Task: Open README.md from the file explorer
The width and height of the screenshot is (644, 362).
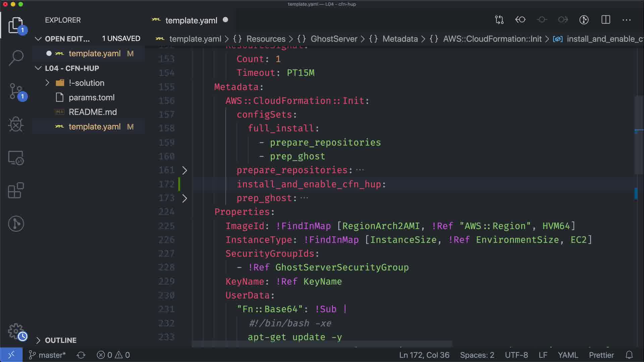Action: [x=93, y=112]
